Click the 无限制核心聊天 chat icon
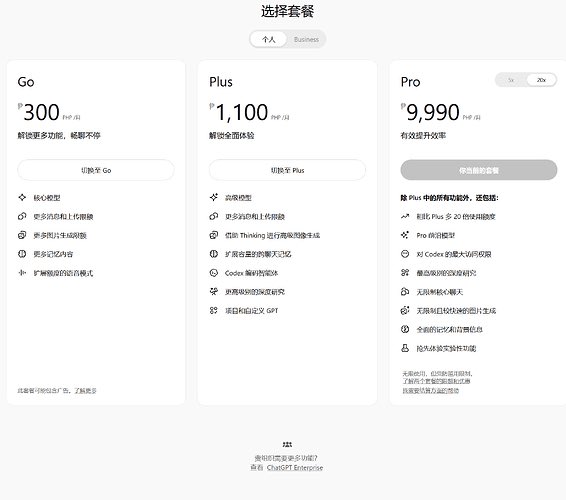 pyautogui.click(x=405, y=291)
